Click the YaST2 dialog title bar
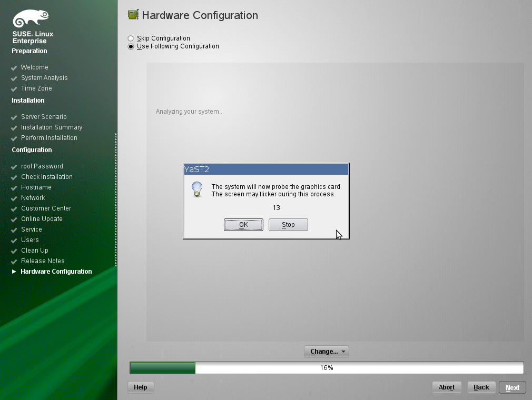Image resolution: width=532 pixels, height=400 pixels. [266, 169]
